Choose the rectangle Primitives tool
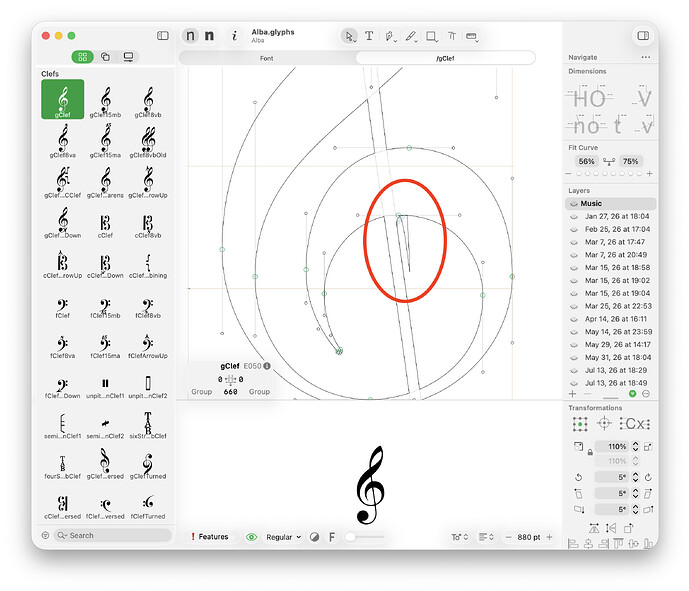Screen dimensions: 689x591 pyautogui.click(x=432, y=36)
